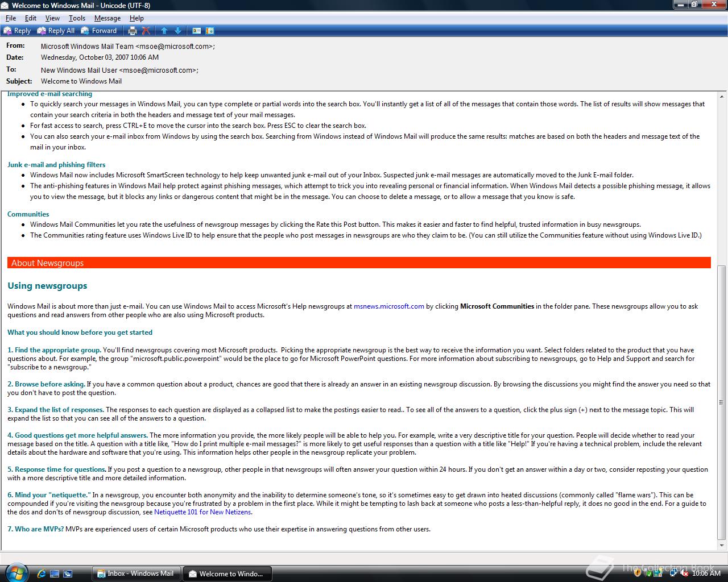Viewport: 728px width, 582px height.
Task: Open the Windows Start orb
Action: click(x=15, y=572)
